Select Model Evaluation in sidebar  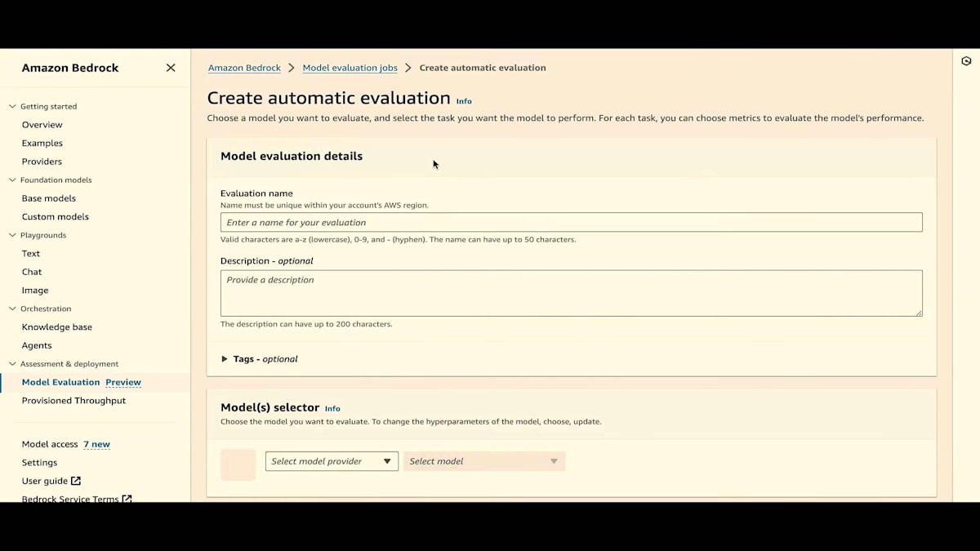[x=60, y=382]
